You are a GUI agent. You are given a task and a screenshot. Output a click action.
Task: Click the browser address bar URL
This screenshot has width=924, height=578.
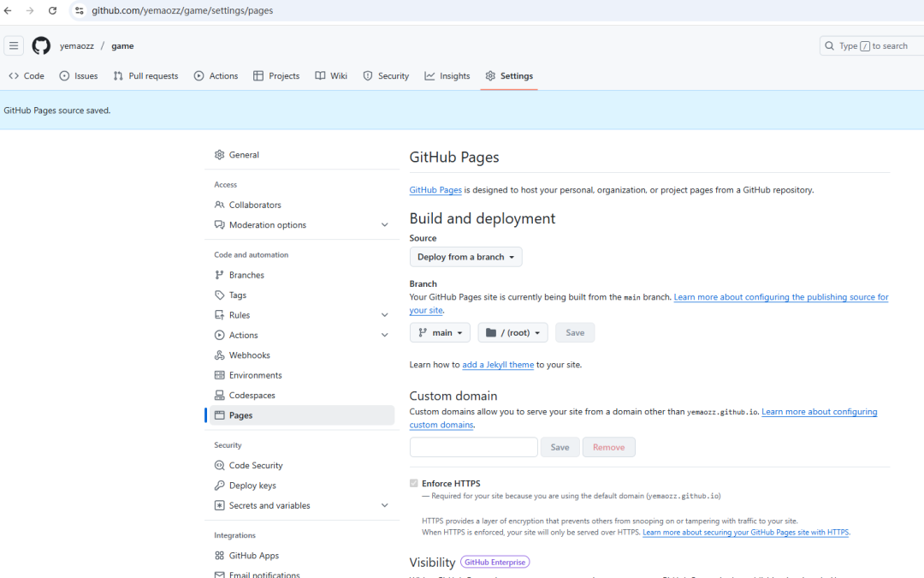(182, 10)
